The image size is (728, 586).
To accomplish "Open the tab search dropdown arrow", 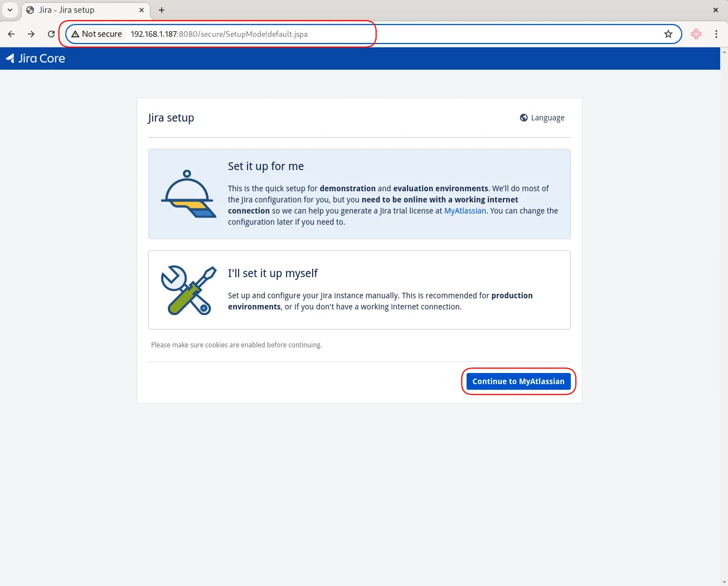I will tap(10, 10).
